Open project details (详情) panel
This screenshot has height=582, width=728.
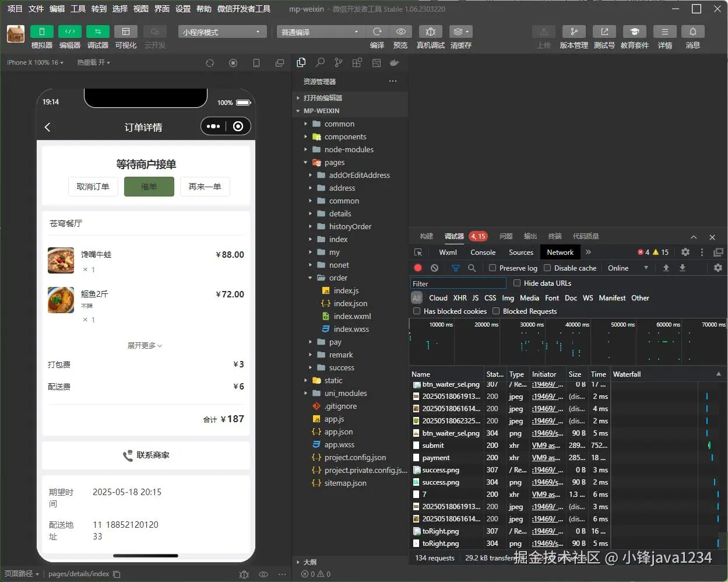click(x=665, y=31)
